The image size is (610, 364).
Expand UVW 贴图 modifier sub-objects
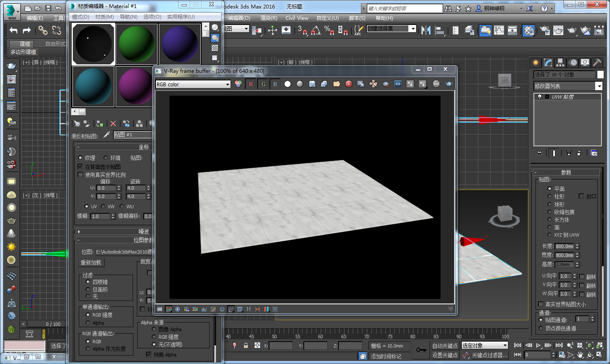click(547, 97)
